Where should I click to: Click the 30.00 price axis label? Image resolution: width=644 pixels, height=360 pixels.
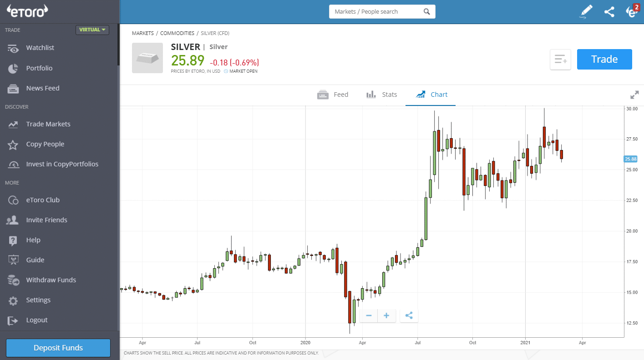tap(632, 109)
